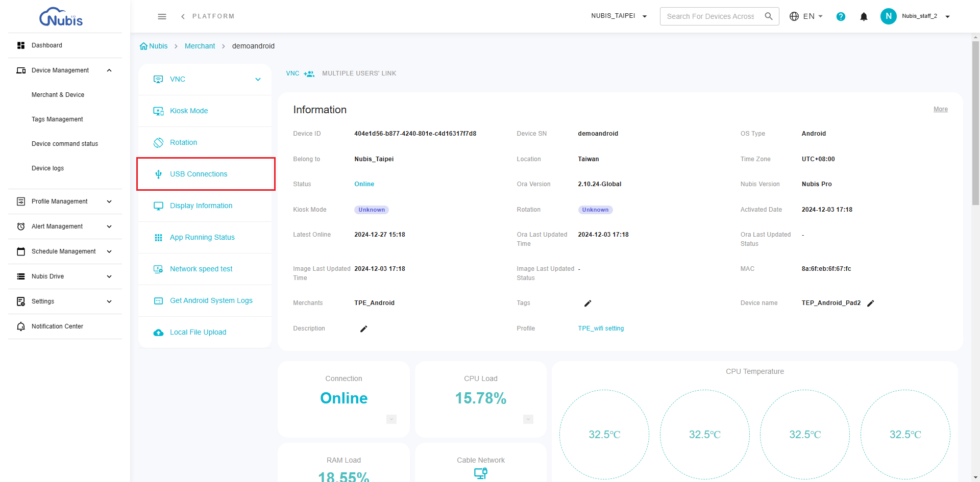Viewport: 980px width, 482px height.
Task: Open the EN language selector
Action: click(806, 16)
